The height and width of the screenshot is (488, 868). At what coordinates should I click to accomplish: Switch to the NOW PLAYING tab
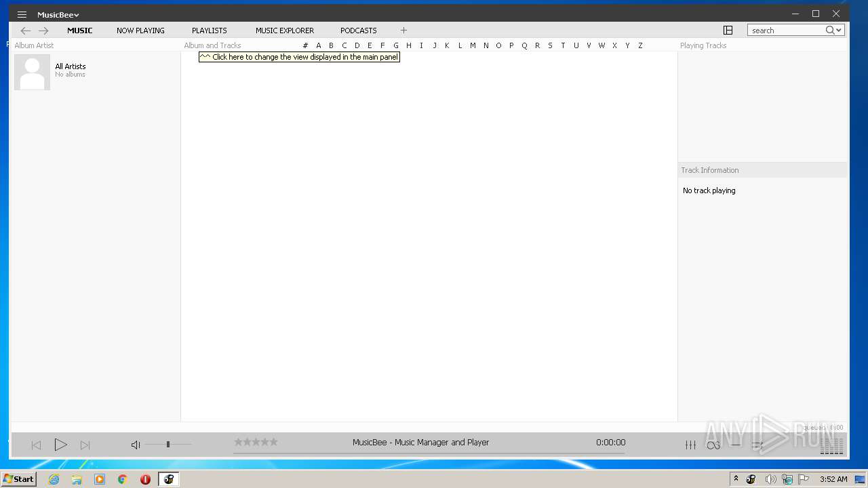[x=140, y=30]
